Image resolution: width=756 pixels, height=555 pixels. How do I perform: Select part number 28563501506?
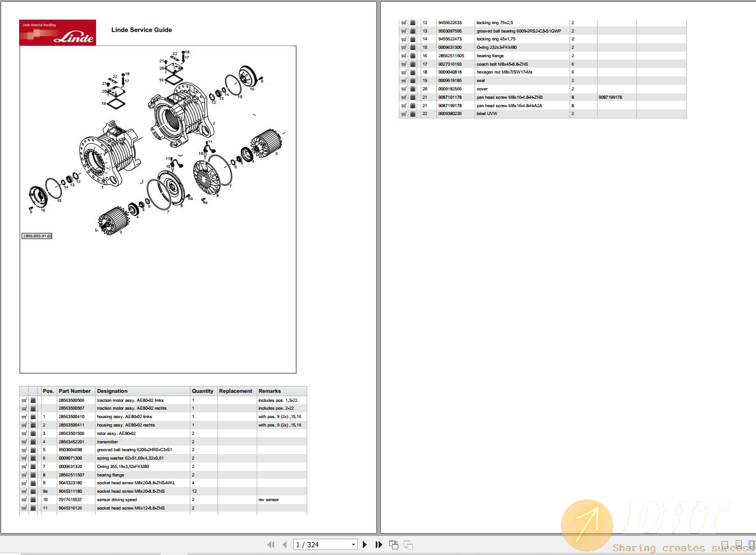coord(72,433)
